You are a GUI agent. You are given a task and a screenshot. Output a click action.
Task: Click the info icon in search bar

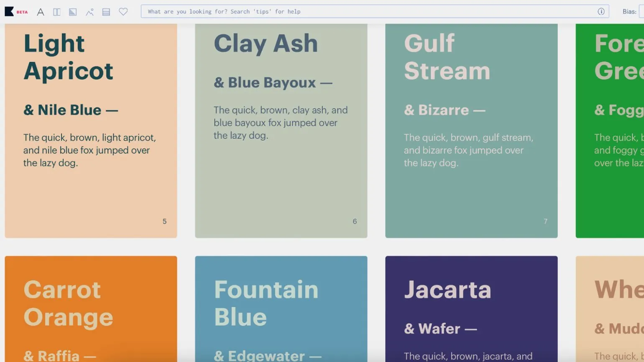click(x=601, y=12)
